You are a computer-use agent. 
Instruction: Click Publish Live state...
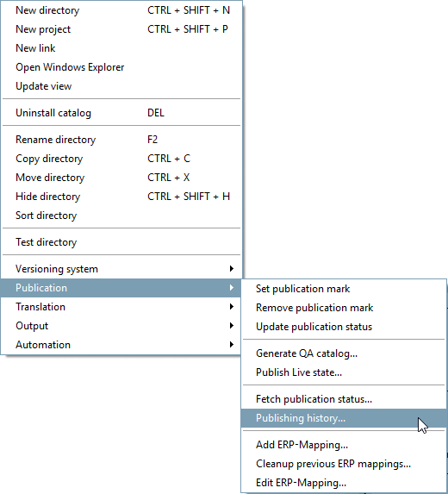click(x=344, y=372)
